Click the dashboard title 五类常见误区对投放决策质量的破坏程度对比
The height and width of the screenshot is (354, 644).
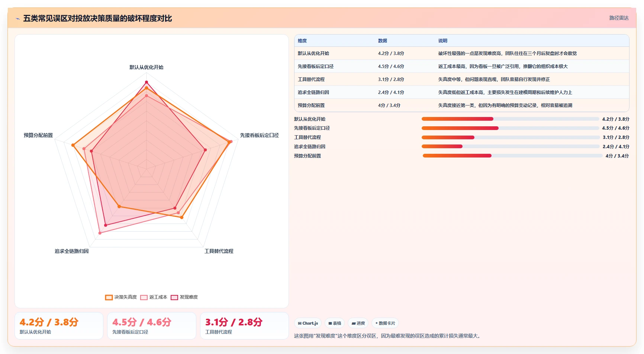click(x=97, y=18)
